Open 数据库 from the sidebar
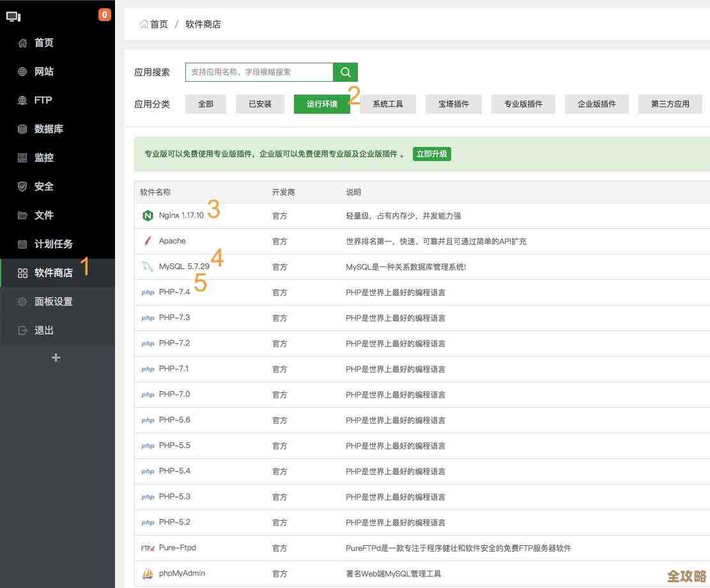The height and width of the screenshot is (588, 710). [43, 128]
